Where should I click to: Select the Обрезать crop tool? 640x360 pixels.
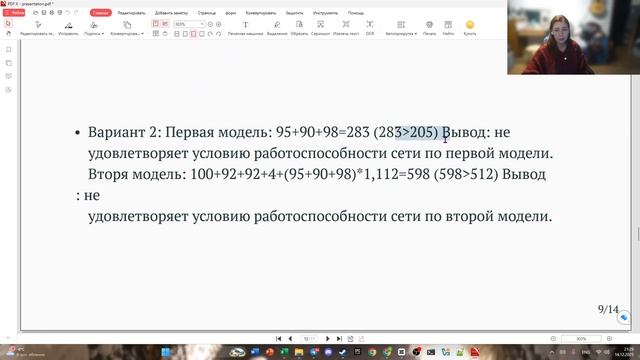299,28
